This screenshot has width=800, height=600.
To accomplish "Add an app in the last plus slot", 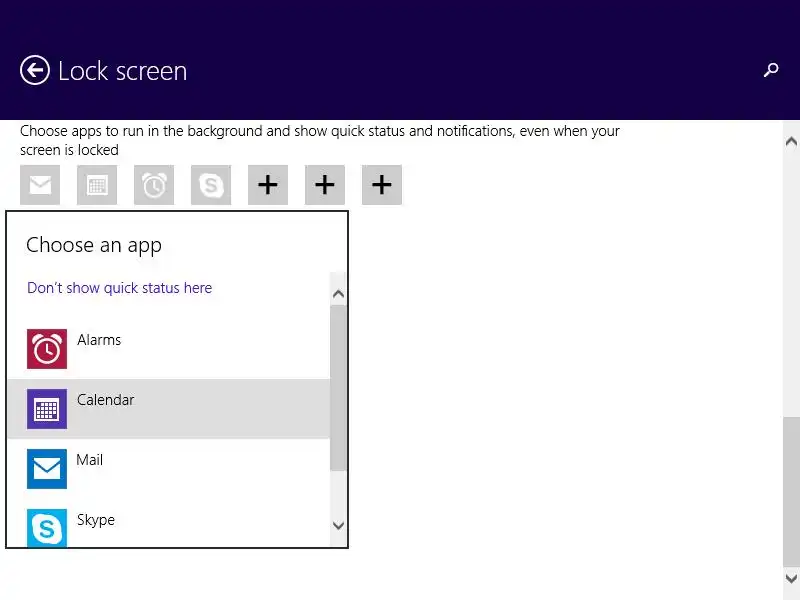I will [x=382, y=185].
